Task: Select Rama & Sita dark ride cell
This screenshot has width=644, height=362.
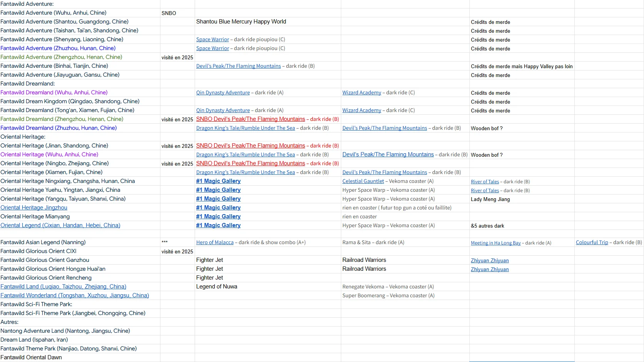Action: [x=405, y=242]
